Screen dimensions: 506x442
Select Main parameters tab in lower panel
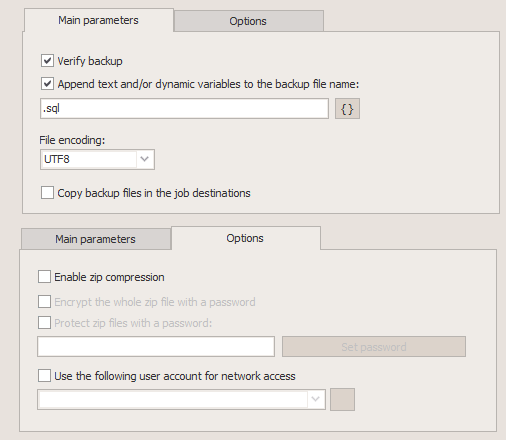pos(96,239)
